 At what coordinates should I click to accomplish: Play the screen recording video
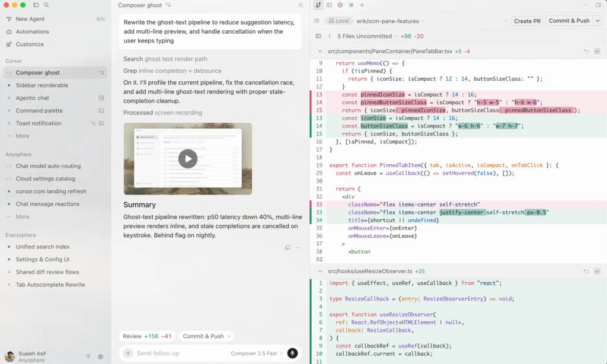tap(188, 159)
